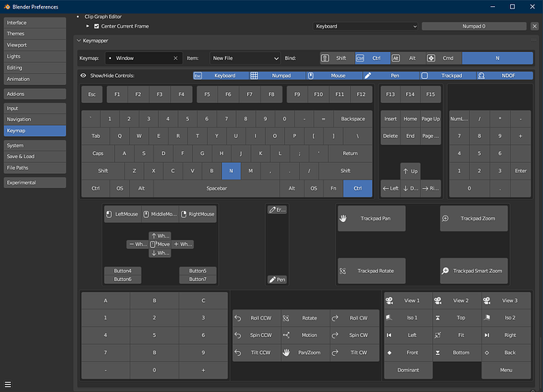Select NDOF Fit

(457, 335)
